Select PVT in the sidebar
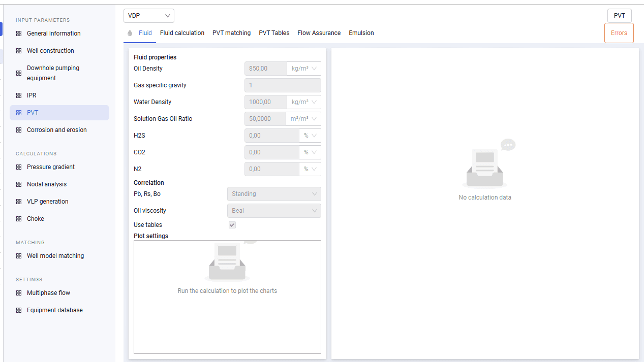 59,113
